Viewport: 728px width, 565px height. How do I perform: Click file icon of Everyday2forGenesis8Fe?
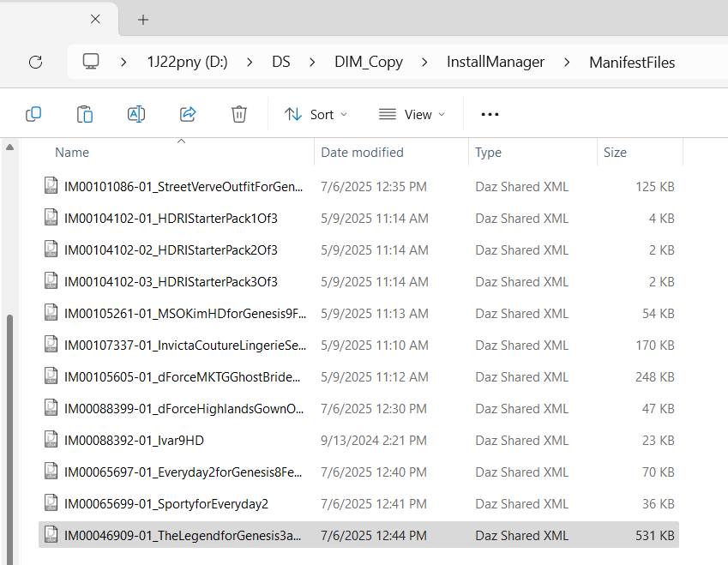click(x=51, y=472)
